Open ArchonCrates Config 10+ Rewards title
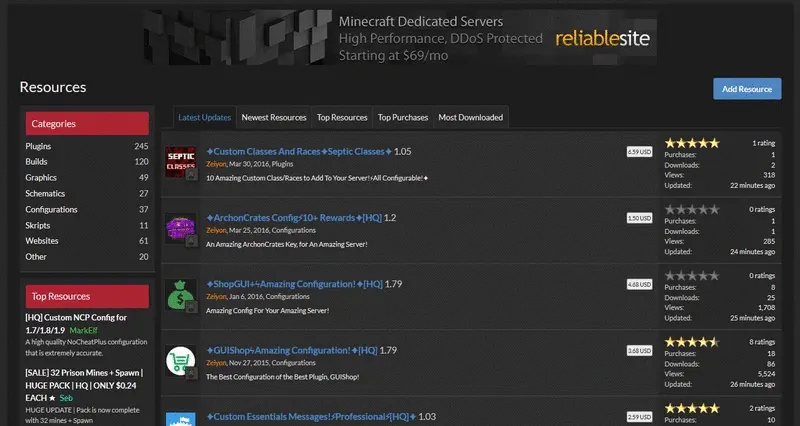The height and width of the screenshot is (426, 800). coord(294,218)
